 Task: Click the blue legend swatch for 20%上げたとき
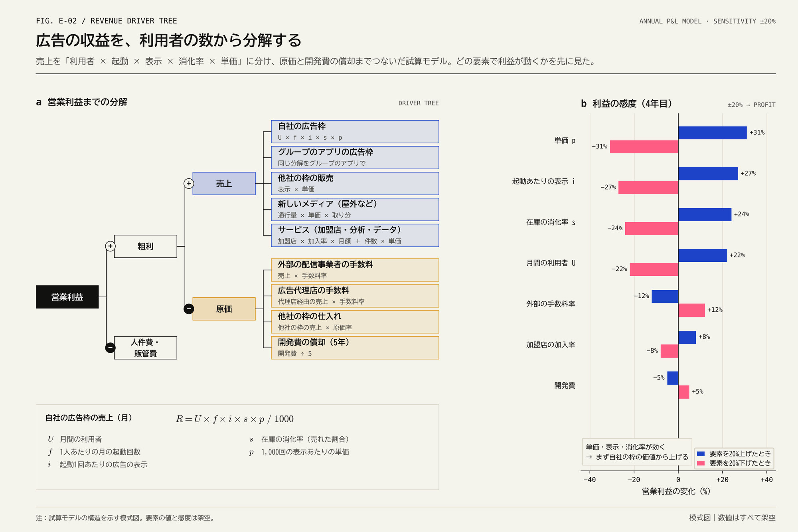701,454
